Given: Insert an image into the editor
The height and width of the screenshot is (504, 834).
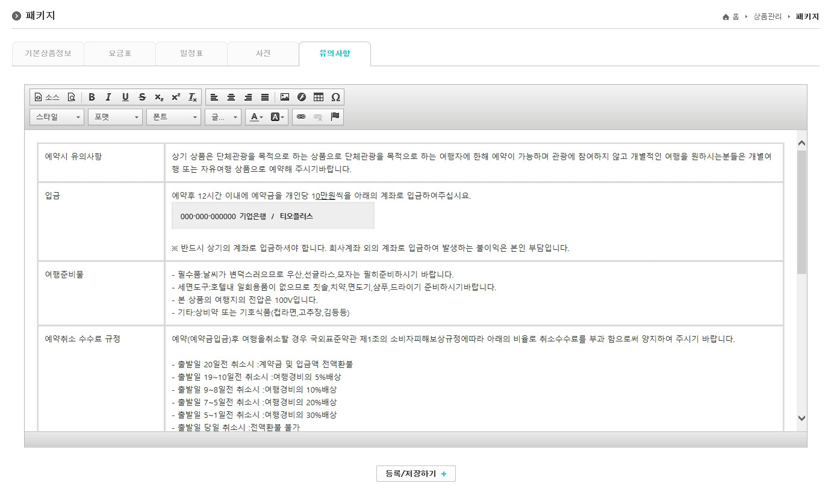Looking at the screenshot, I should point(284,97).
